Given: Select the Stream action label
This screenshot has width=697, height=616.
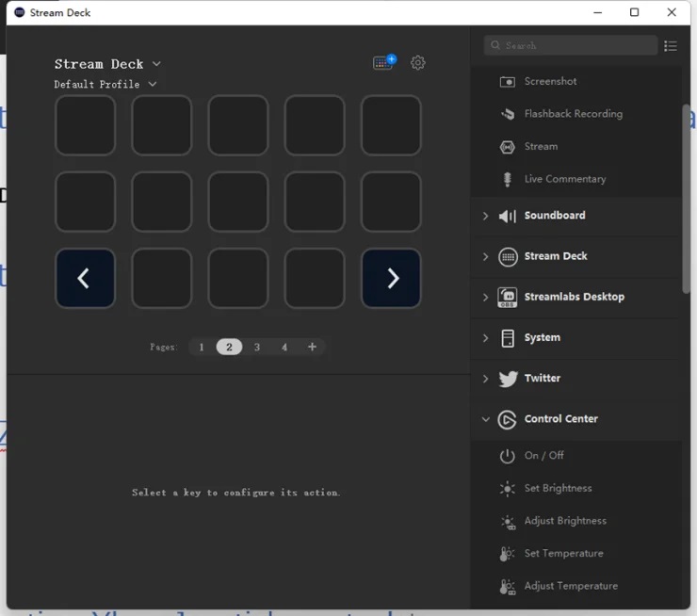Looking at the screenshot, I should 541,147.
